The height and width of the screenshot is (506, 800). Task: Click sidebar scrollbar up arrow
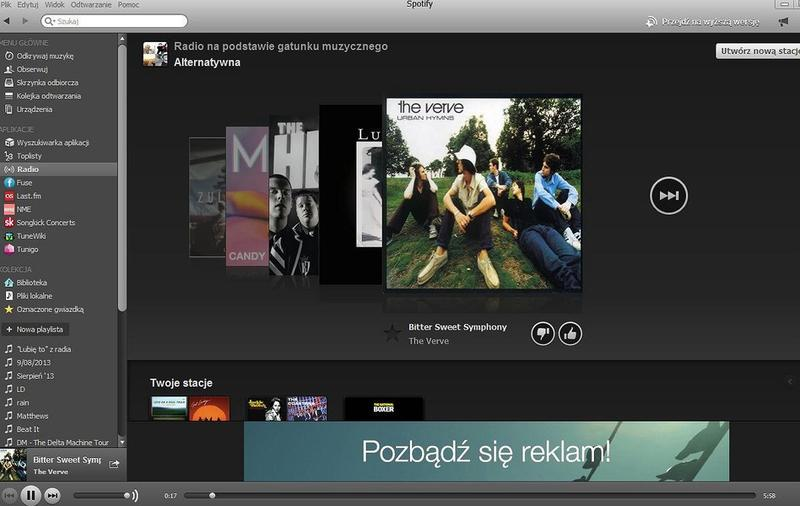pos(122,38)
